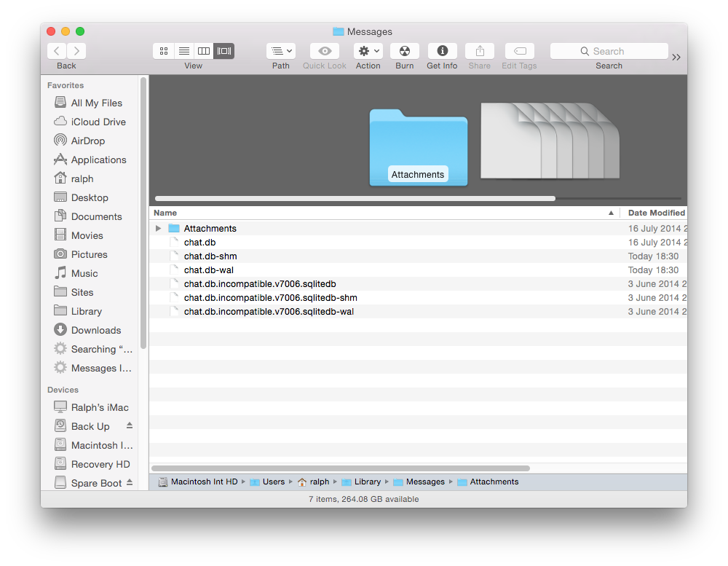Image resolution: width=728 pixels, height=566 pixels.
Task: Click in the Search field
Action: (x=609, y=51)
